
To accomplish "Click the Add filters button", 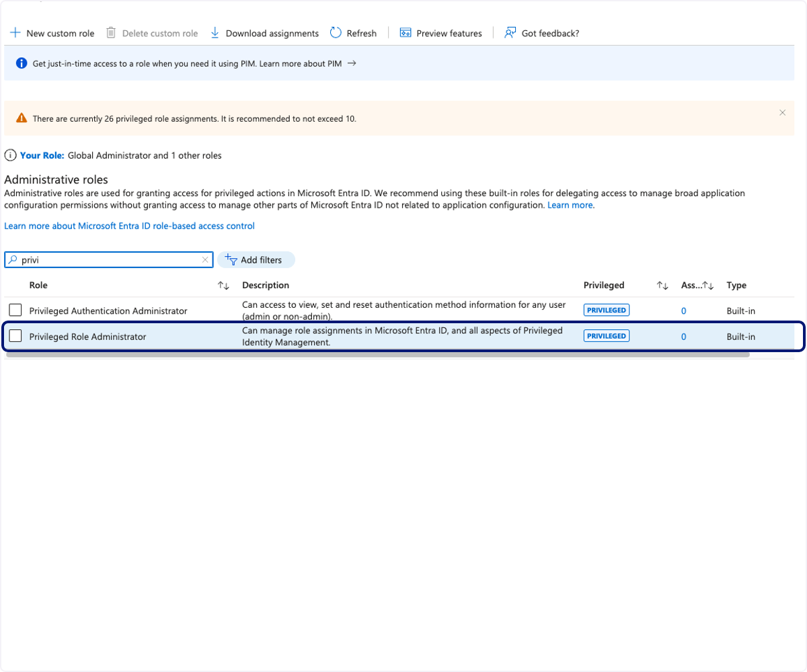I will [x=256, y=259].
